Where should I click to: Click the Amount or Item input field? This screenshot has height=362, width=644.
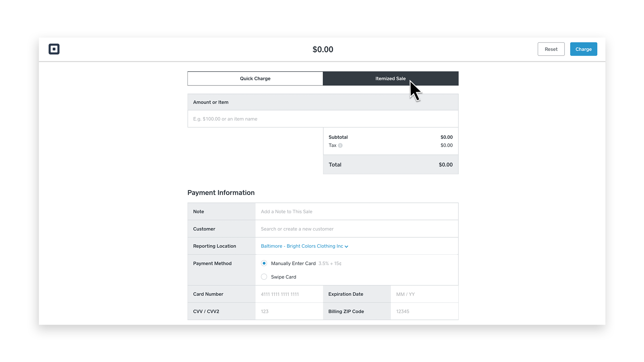click(x=323, y=119)
